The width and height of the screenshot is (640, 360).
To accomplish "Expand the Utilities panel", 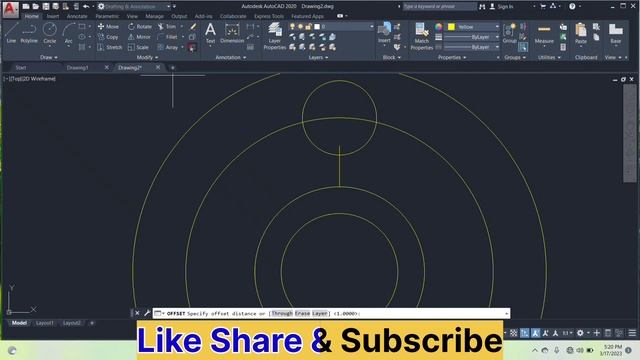I will click(x=549, y=58).
